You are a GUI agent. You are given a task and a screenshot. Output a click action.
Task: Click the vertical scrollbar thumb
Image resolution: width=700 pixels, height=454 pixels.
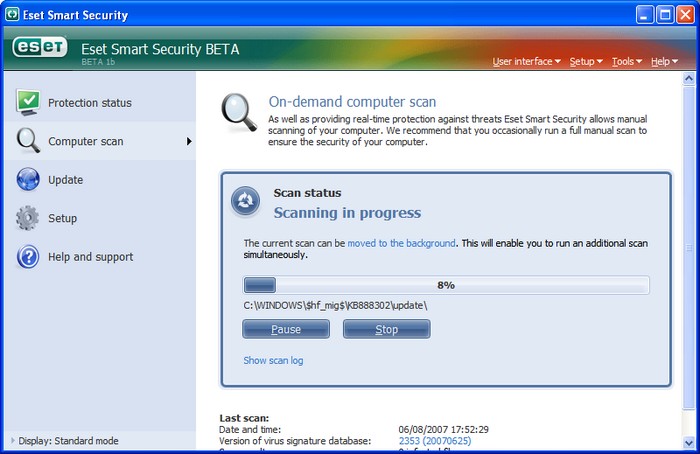pyautogui.click(x=689, y=247)
